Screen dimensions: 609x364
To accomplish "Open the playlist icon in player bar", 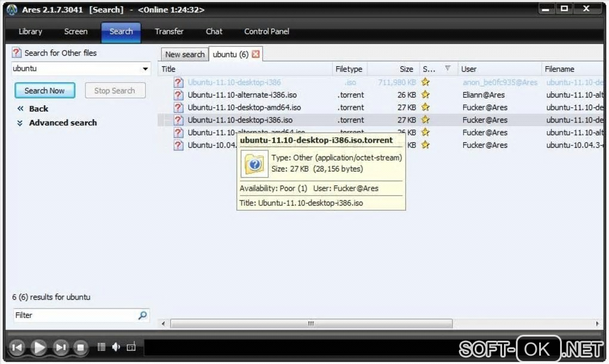I will click(101, 347).
